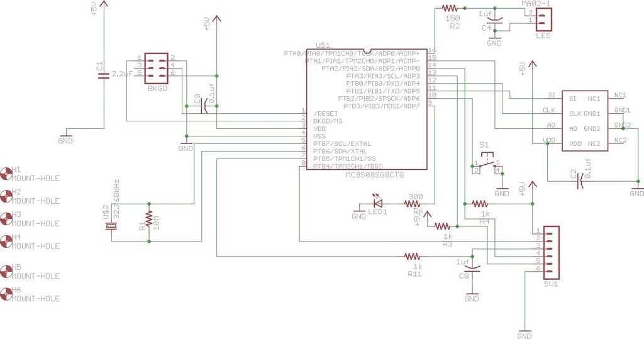Click the H6 mount-hole symbol
644x339 pixels.
pyautogui.click(x=6, y=294)
